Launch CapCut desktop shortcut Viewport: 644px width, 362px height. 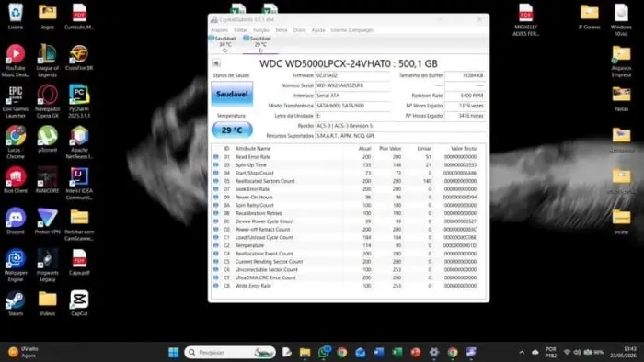pos(79,303)
